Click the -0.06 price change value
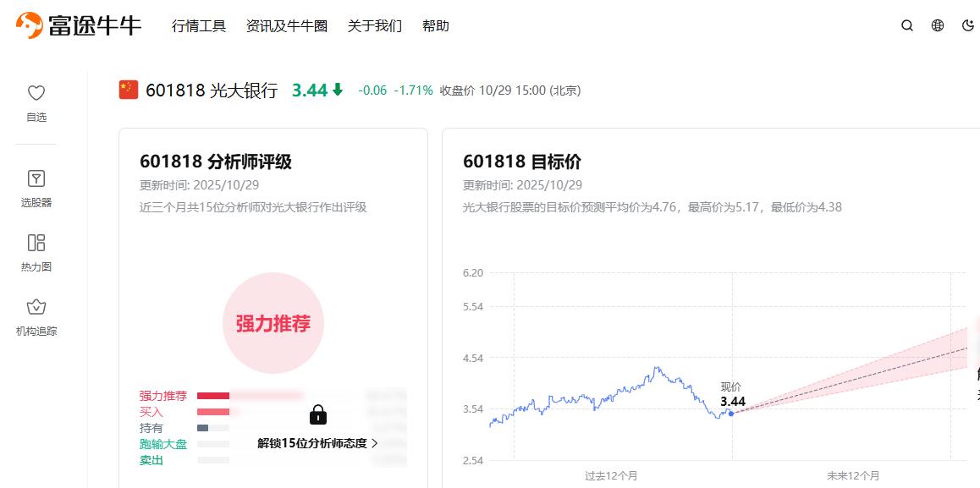This screenshot has width=980, height=488. pos(372,90)
